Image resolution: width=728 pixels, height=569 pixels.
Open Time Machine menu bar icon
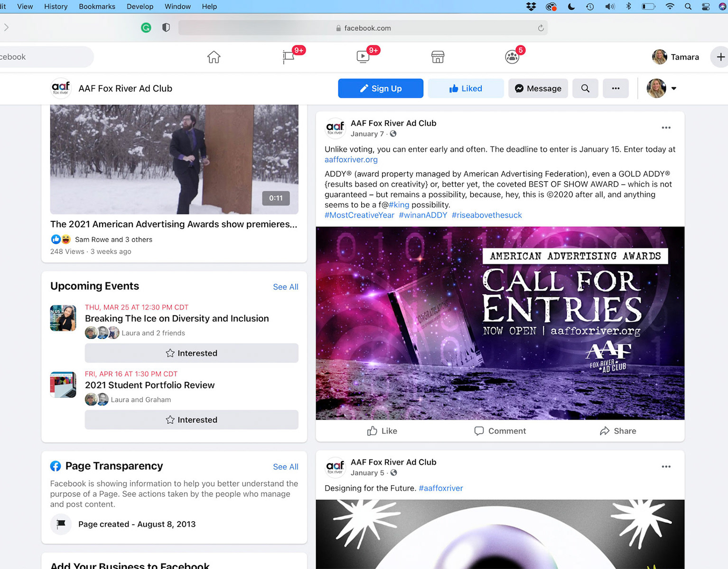click(x=590, y=6)
